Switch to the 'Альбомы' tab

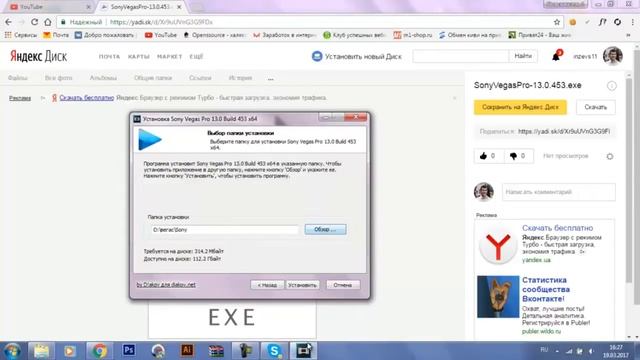(x=103, y=78)
